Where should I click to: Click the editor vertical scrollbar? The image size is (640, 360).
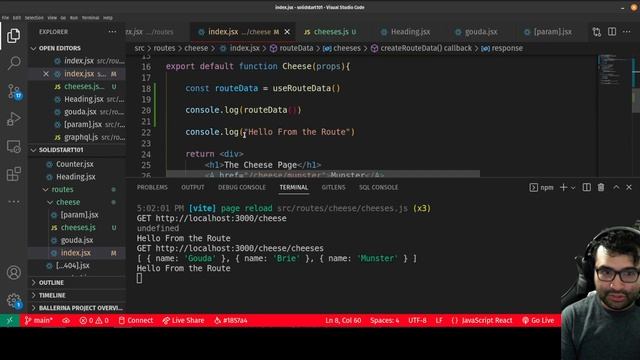coord(636,102)
